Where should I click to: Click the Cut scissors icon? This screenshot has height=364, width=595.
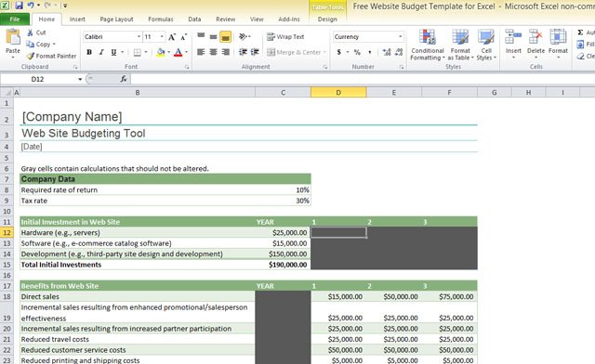(x=30, y=33)
